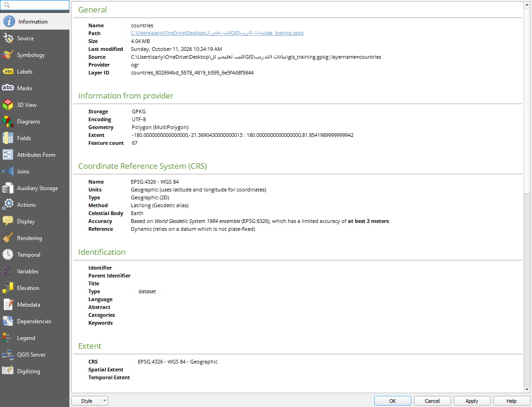
Task: Click the Last modified date value
Action: click(x=176, y=49)
